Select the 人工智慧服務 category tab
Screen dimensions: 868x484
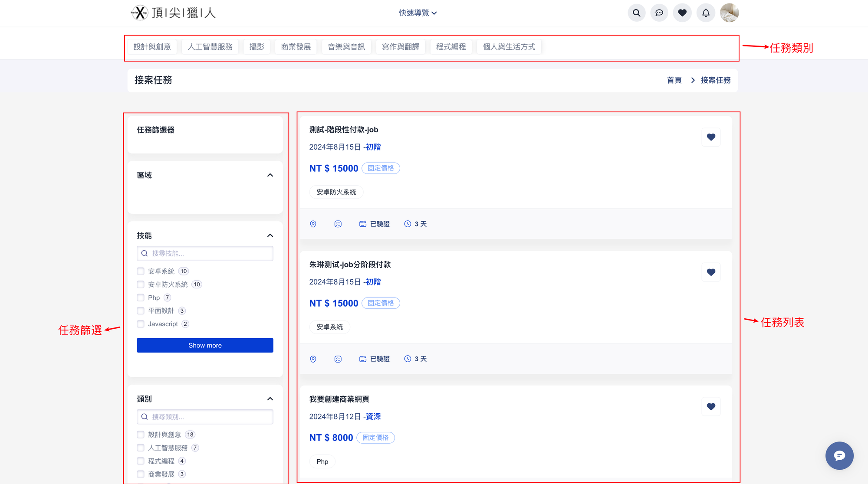click(x=210, y=47)
